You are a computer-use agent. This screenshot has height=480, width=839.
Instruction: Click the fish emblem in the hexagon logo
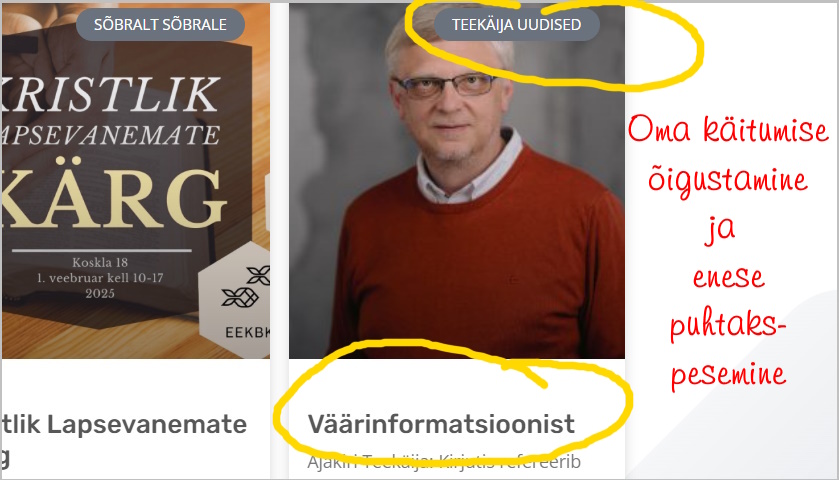pos(246,287)
